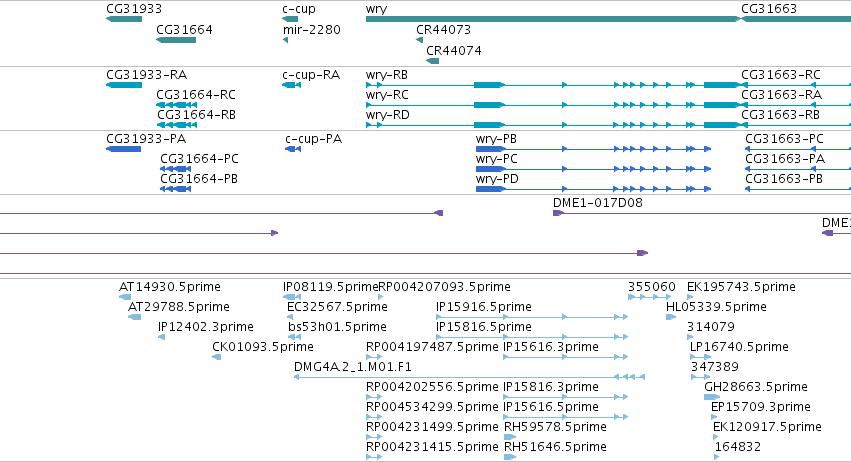Select transcript CG31664-RC
This screenshot has height=462, width=851.
(x=196, y=95)
